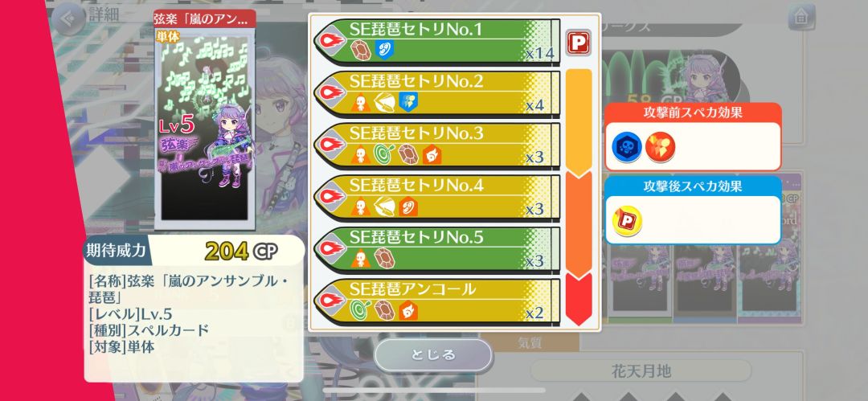Tap the home icon at top right
The image size is (868, 401).
pyautogui.click(x=801, y=17)
